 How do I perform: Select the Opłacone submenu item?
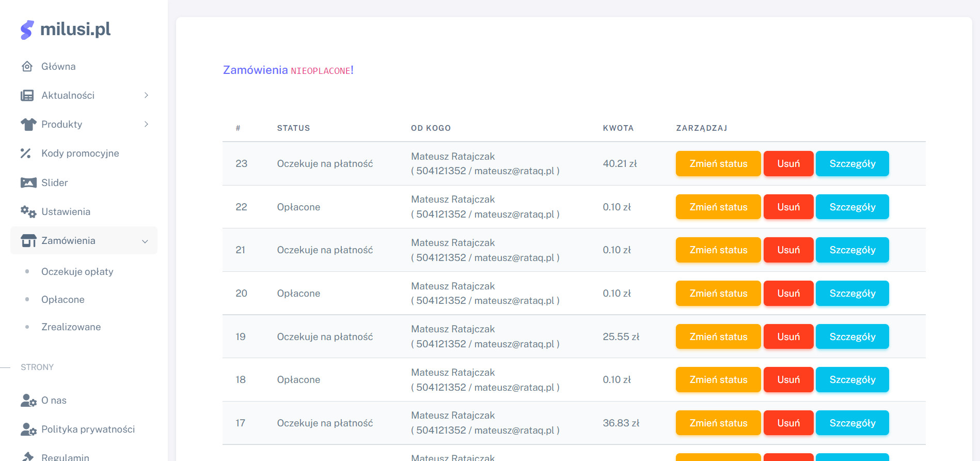tap(63, 299)
